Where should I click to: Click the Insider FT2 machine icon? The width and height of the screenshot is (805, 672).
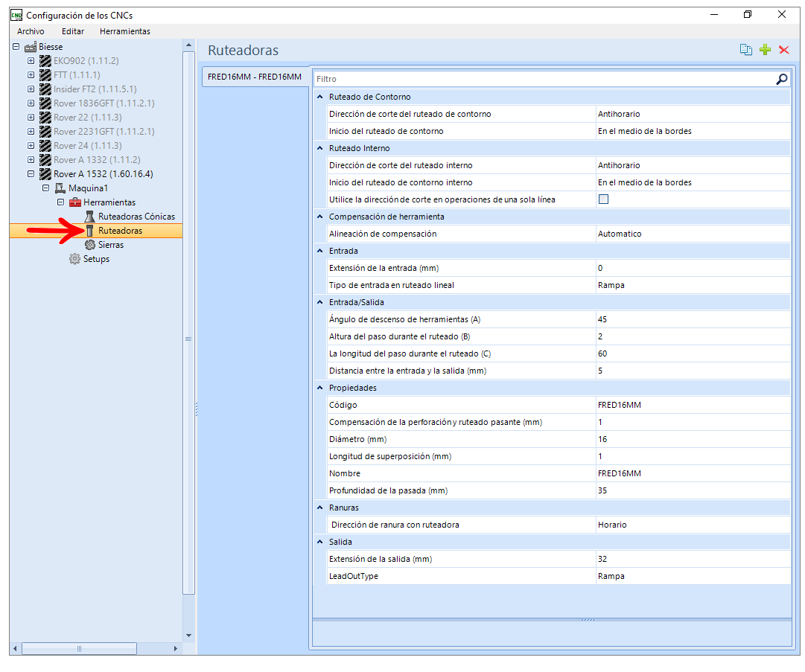click(x=45, y=89)
